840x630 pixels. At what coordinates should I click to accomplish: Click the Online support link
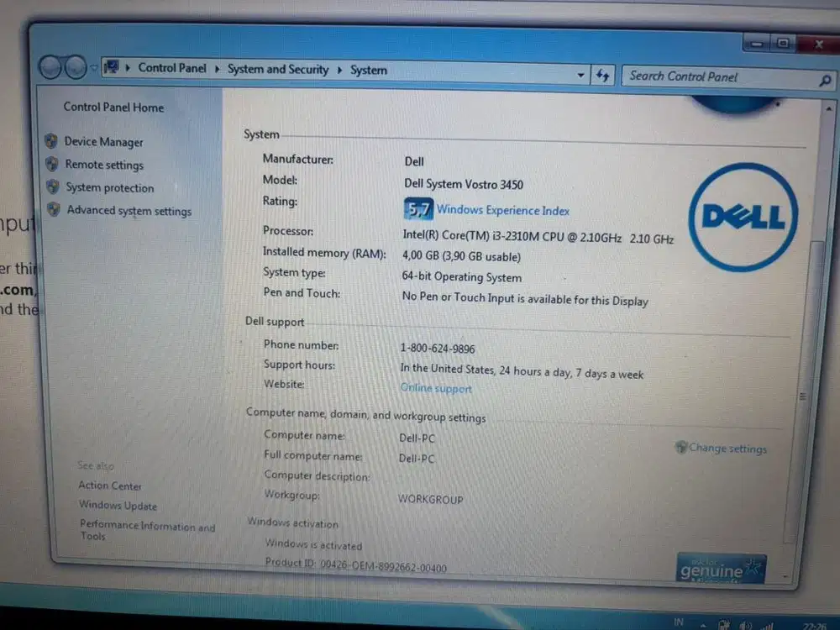click(x=436, y=388)
